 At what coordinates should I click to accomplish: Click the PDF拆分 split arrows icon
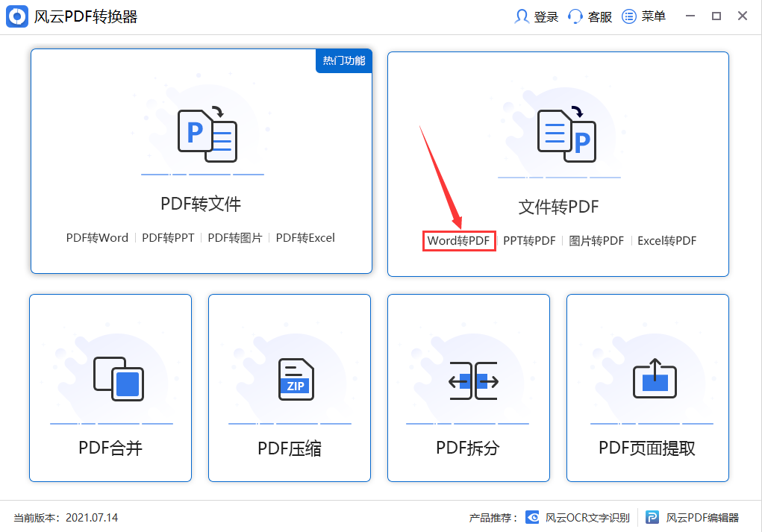tap(473, 381)
